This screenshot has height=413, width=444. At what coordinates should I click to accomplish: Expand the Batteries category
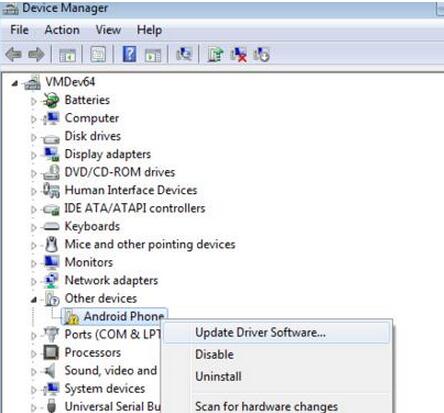[34, 101]
